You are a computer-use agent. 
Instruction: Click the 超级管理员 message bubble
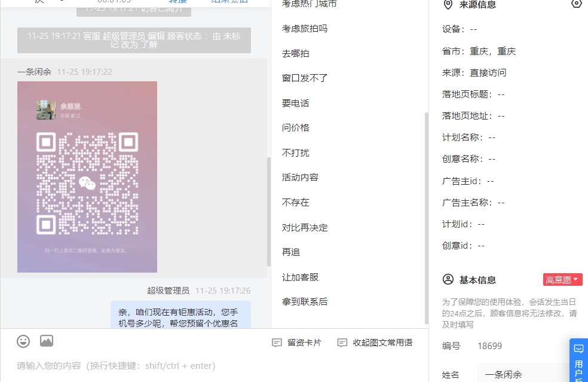click(180, 314)
